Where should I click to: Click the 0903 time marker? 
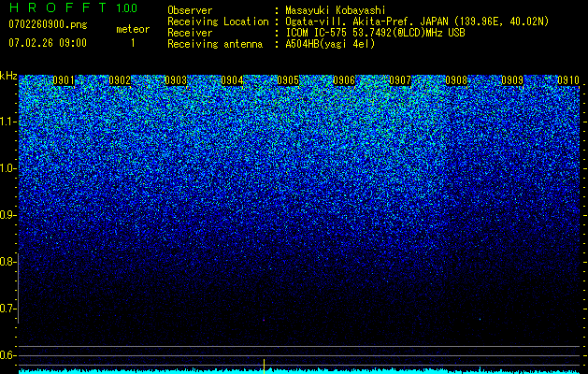[x=176, y=80]
